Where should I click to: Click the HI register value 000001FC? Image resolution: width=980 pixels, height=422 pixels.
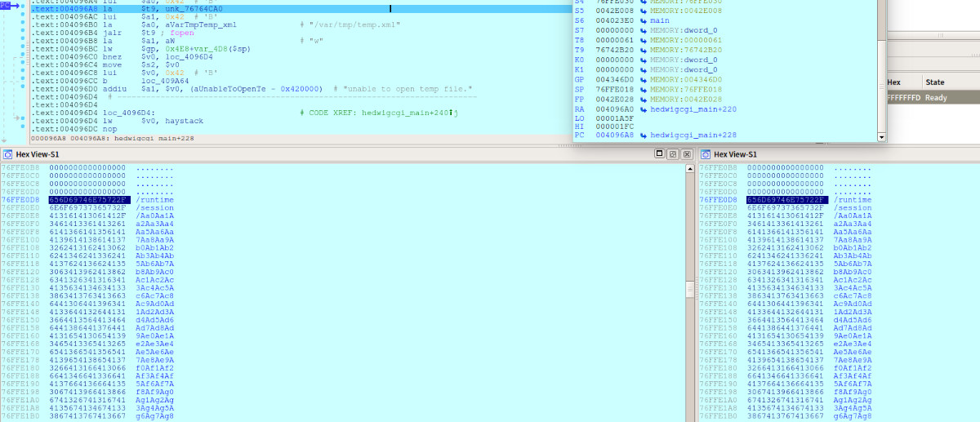(617, 126)
